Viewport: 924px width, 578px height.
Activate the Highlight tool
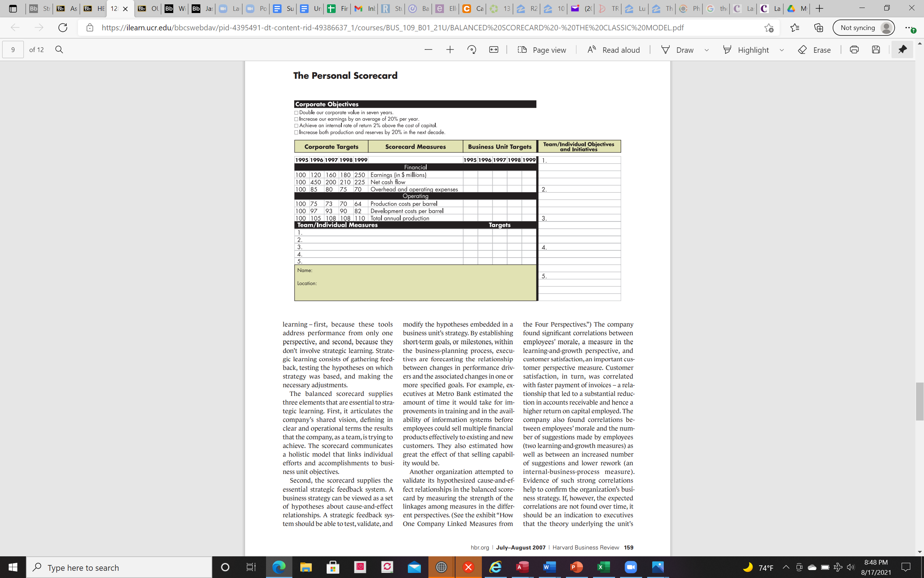[x=746, y=50]
